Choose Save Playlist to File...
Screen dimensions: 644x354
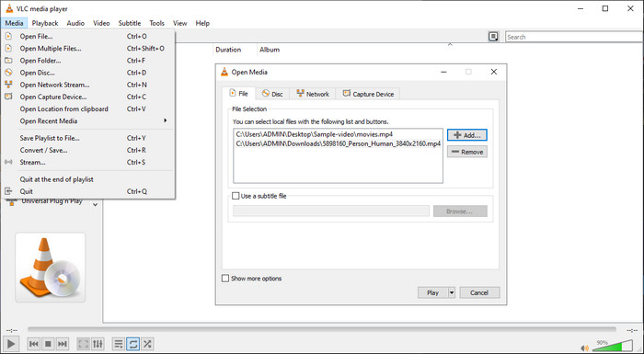click(88, 138)
